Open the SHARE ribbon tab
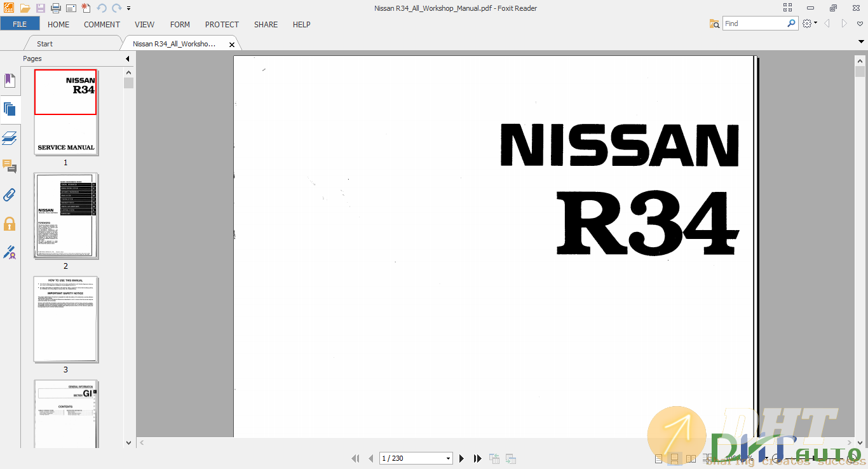868x469 pixels. (x=266, y=24)
